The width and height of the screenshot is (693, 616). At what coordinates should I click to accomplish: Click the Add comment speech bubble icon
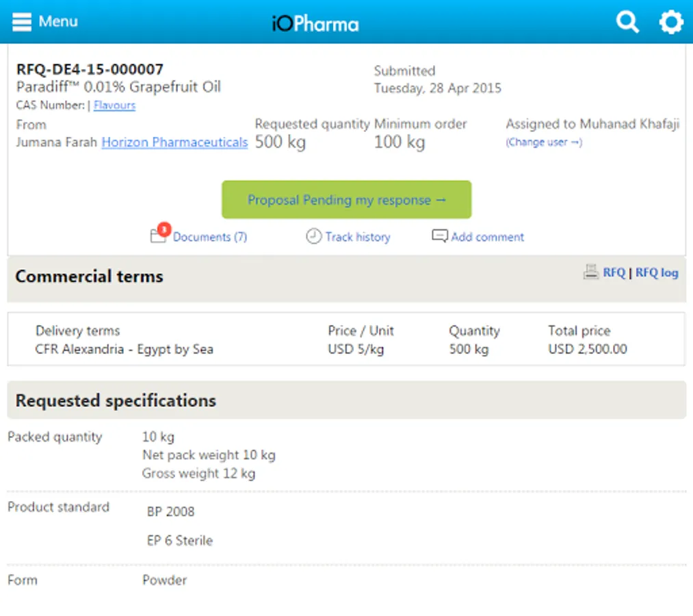pyautogui.click(x=440, y=236)
